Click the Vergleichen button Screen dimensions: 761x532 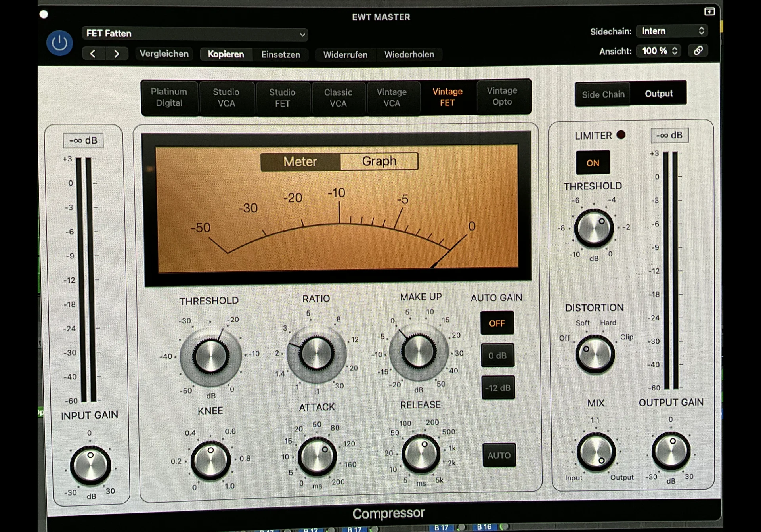coord(164,54)
